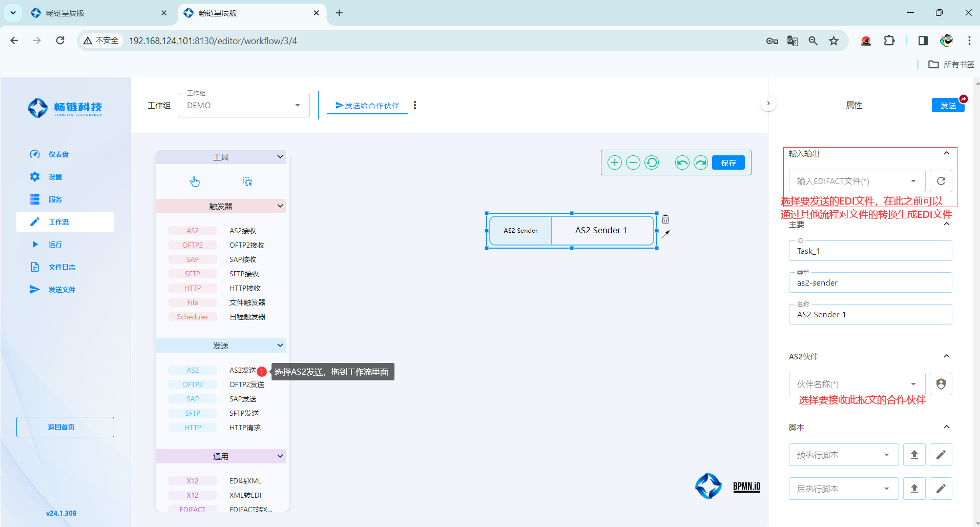This screenshot has height=527, width=980.
Task: Click the undo arrow icon
Action: pos(682,163)
